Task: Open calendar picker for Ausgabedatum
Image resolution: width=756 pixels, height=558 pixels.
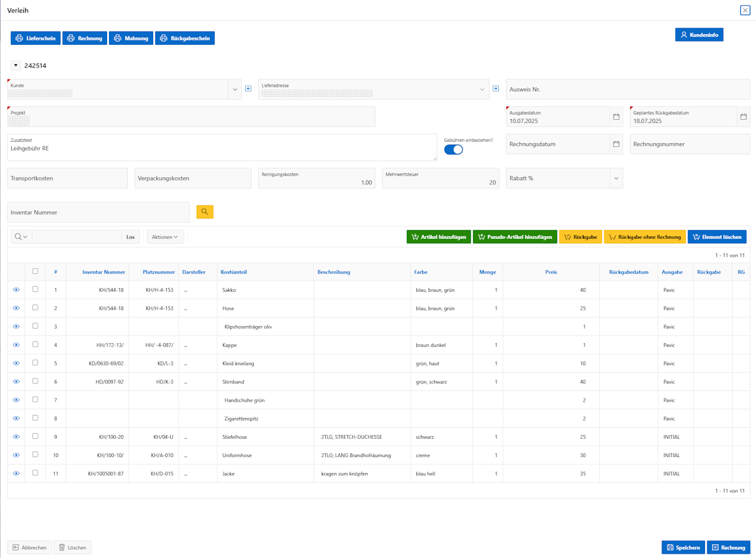Action: [x=616, y=117]
